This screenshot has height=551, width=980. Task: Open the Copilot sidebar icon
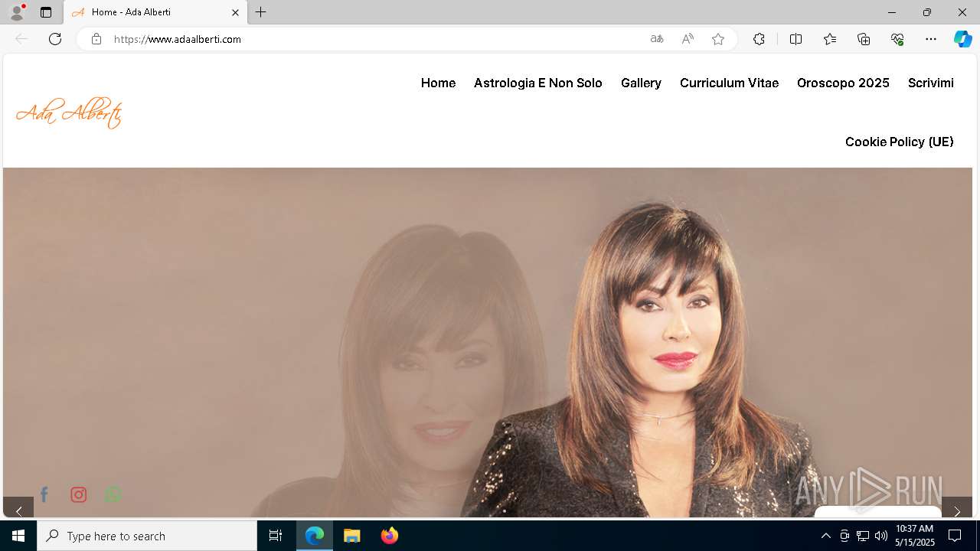point(963,39)
